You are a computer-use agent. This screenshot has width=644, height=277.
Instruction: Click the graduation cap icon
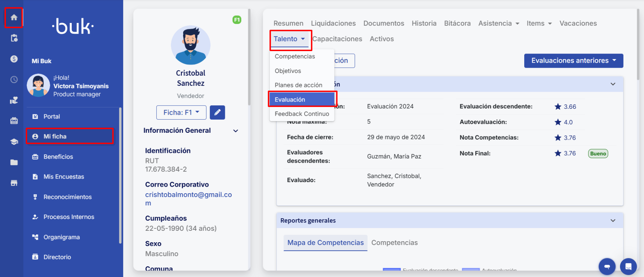[x=14, y=142]
